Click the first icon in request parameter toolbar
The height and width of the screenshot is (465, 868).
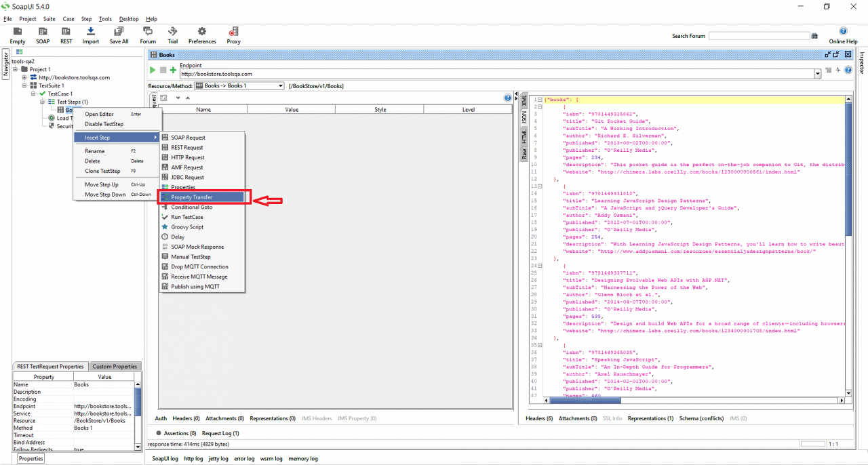(x=163, y=98)
